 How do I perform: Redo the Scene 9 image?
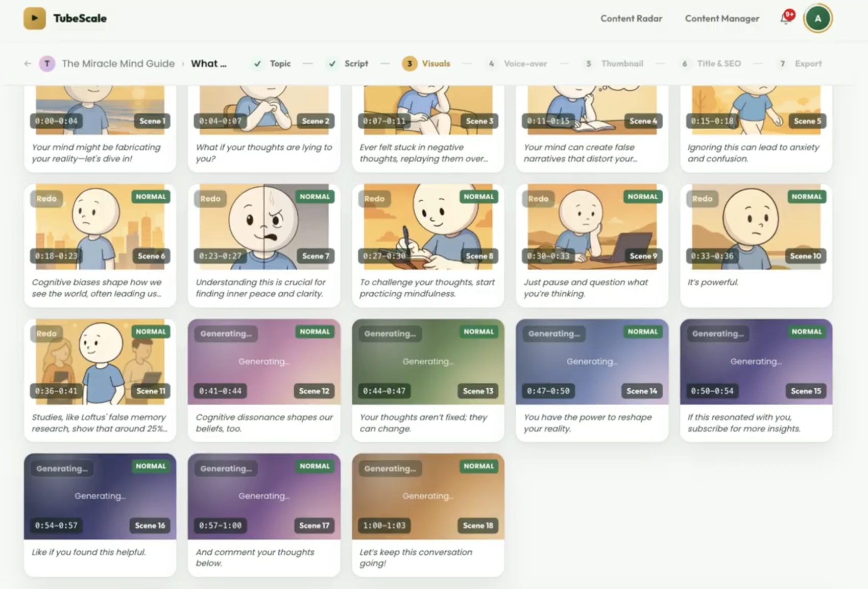click(538, 199)
